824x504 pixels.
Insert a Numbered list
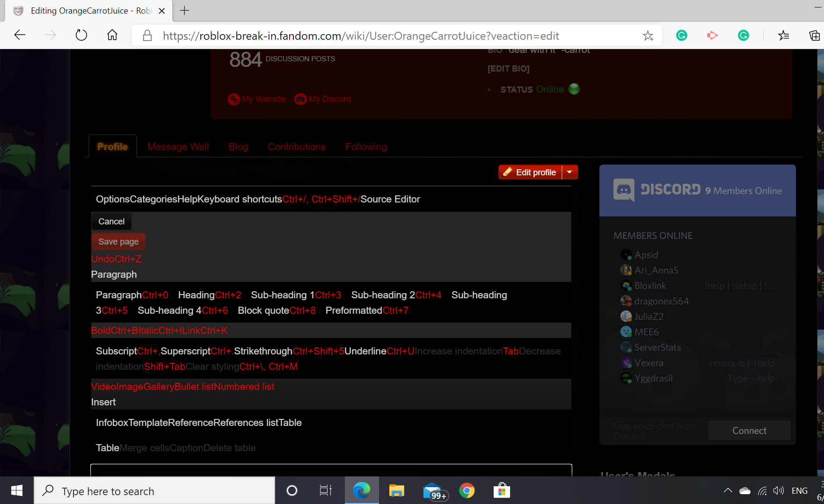tap(244, 387)
